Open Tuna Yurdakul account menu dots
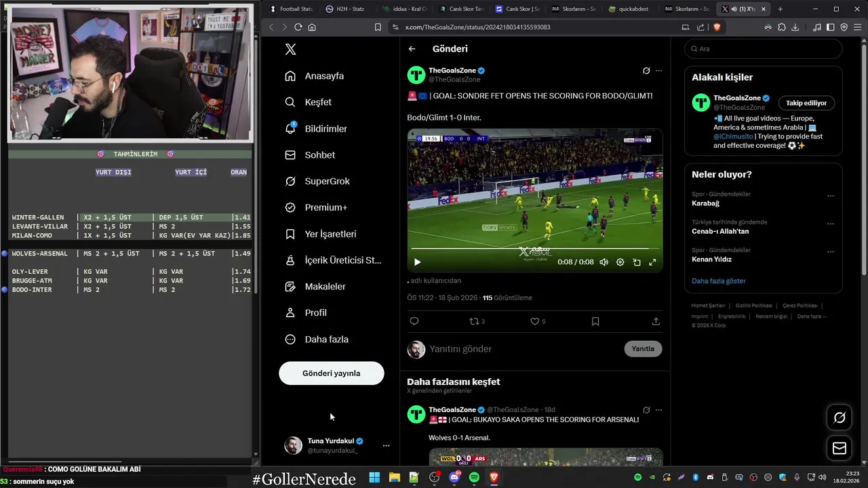This screenshot has height=488, width=868. pos(386,445)
